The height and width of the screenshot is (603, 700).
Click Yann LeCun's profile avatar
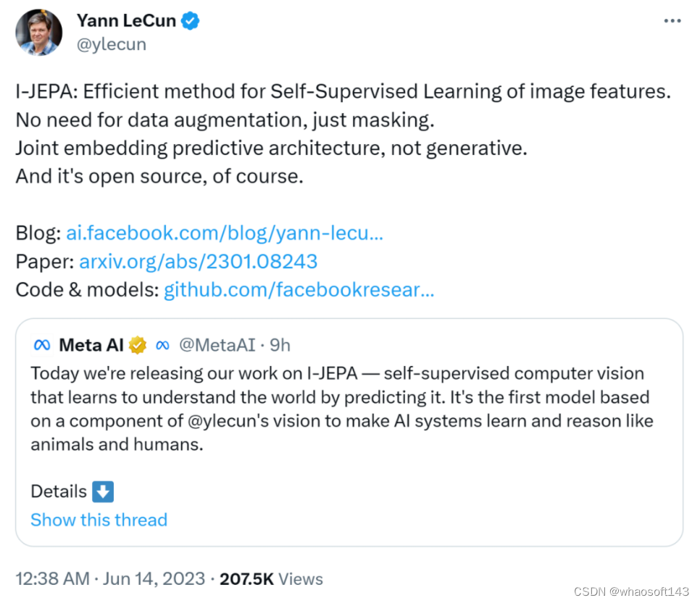click(x=39, y=33)
